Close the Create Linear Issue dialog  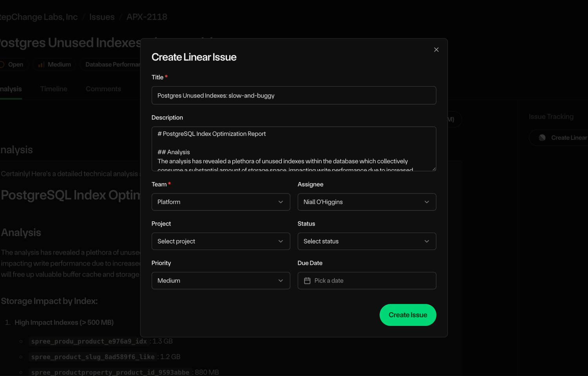click(x=436, y=50)
